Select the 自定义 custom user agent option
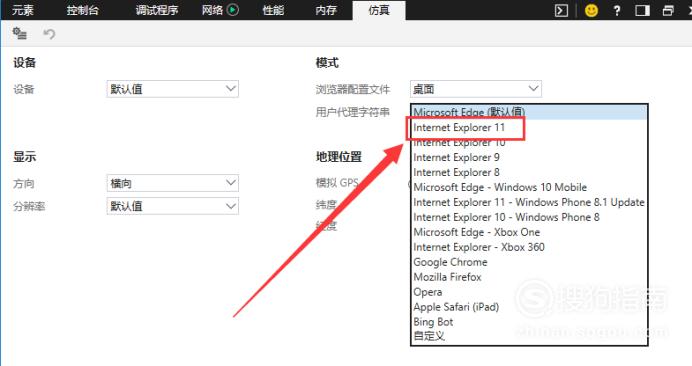692x366 pixels. coord(529,336)
